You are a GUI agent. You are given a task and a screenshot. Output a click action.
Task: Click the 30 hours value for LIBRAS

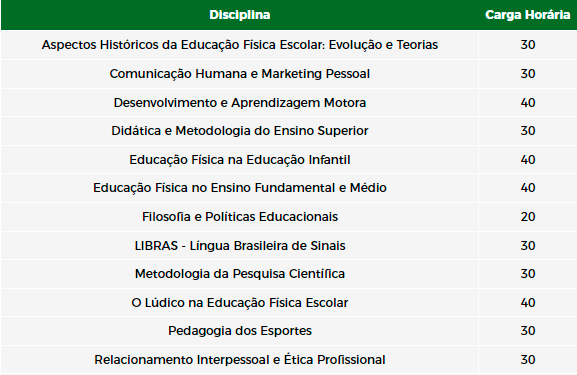click(528, 245)
